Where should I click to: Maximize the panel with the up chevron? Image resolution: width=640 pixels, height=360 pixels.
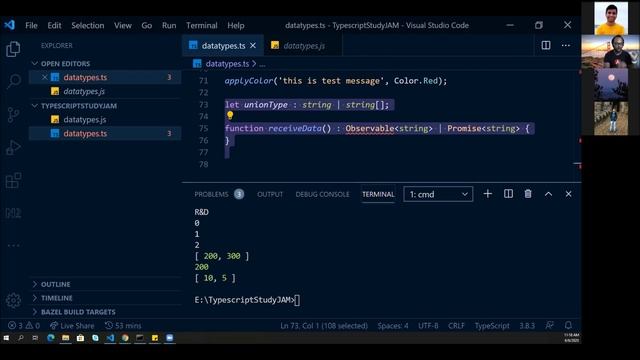click(x=548, y=194)
